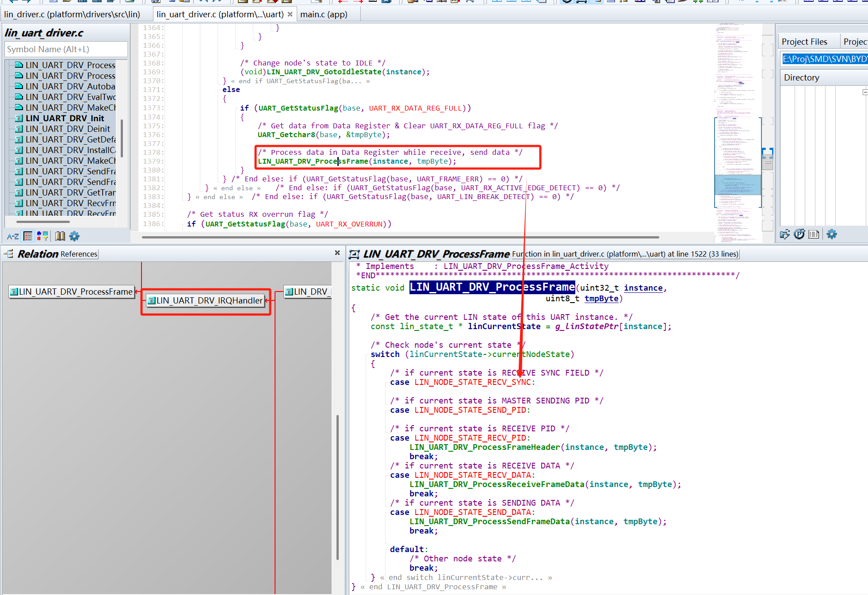
Task: Open symbol window settings gear
Action: (x=74, y=236)
